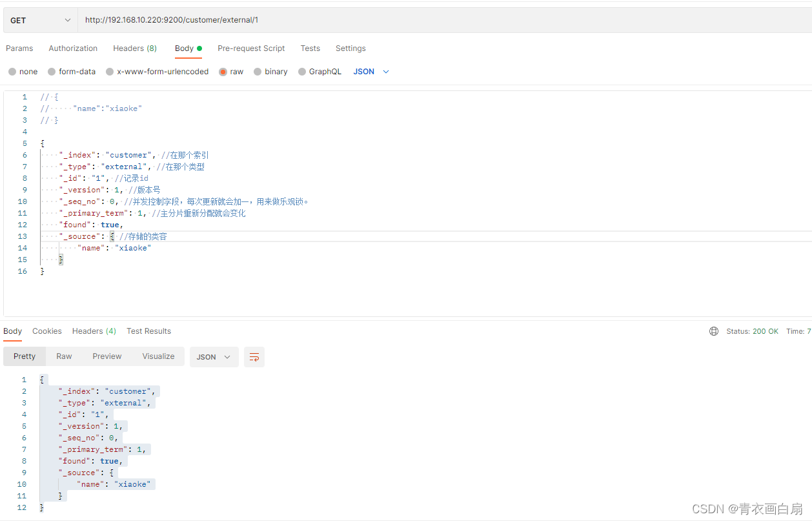Switch to the Tests tab

click(x=310, y=48)
